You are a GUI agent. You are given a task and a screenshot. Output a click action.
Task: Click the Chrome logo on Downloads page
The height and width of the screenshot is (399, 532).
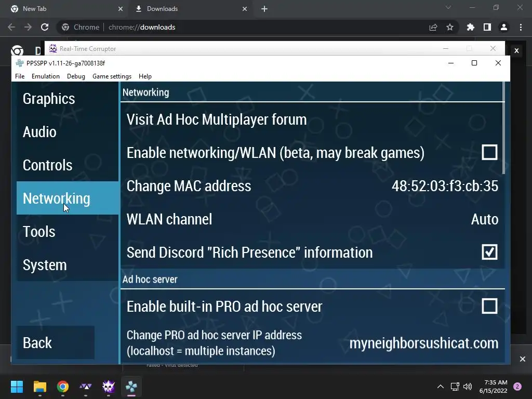click(x=17, y=50)
